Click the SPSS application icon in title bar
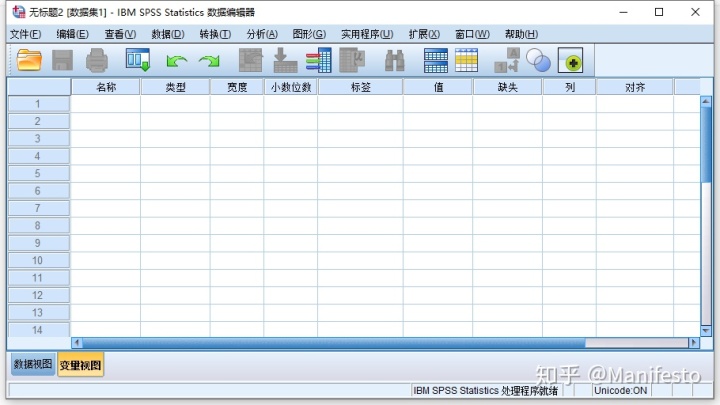 pyautogui.click(x=19, y=12)
